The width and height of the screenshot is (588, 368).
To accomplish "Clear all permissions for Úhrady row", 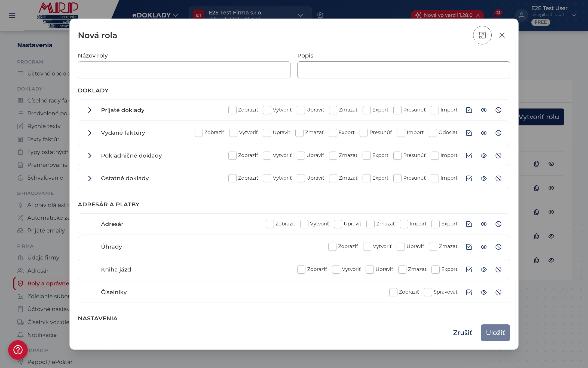I will (x=498, y=247).
